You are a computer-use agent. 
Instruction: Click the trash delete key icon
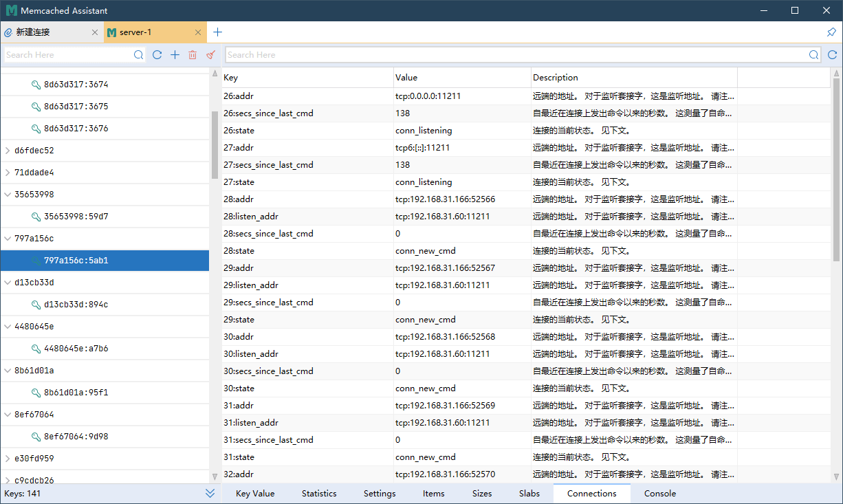pos(193,55)
